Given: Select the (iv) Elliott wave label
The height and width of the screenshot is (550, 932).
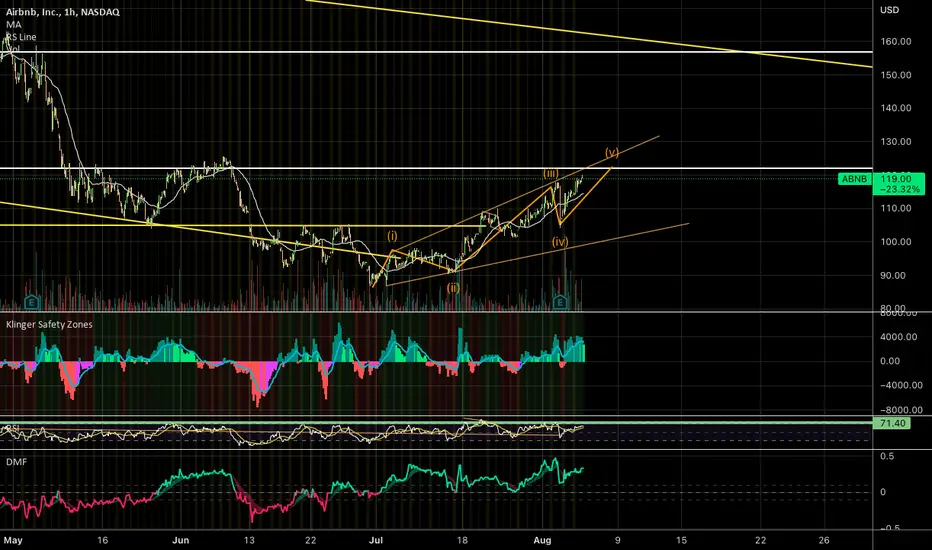Looking at the screenshot, I should tap(559, 241).
